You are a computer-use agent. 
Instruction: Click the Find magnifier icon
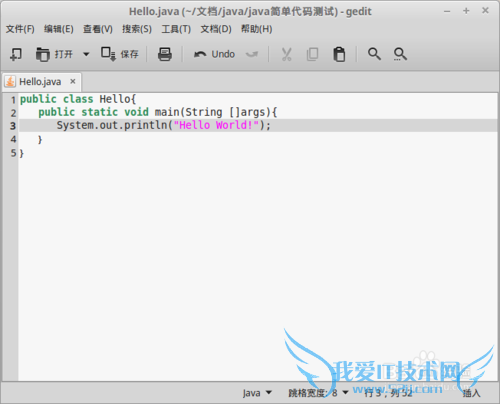pos(374,54)
